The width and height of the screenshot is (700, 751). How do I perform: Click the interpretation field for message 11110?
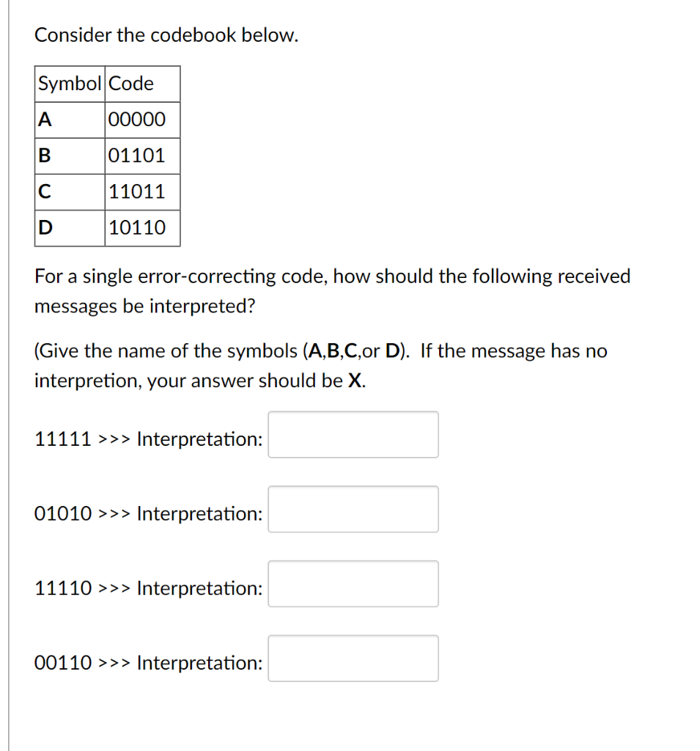point(353,583)
